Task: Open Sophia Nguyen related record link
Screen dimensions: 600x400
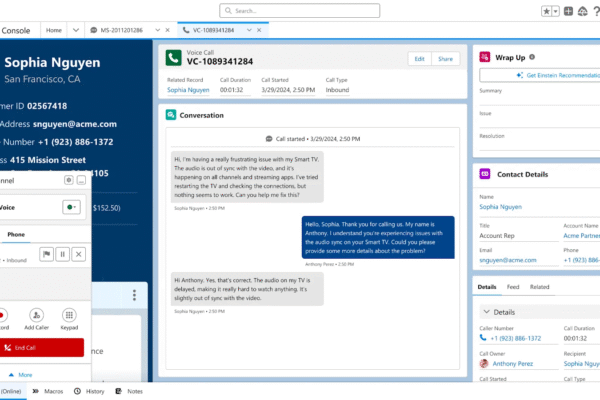Action: point(188,90)
